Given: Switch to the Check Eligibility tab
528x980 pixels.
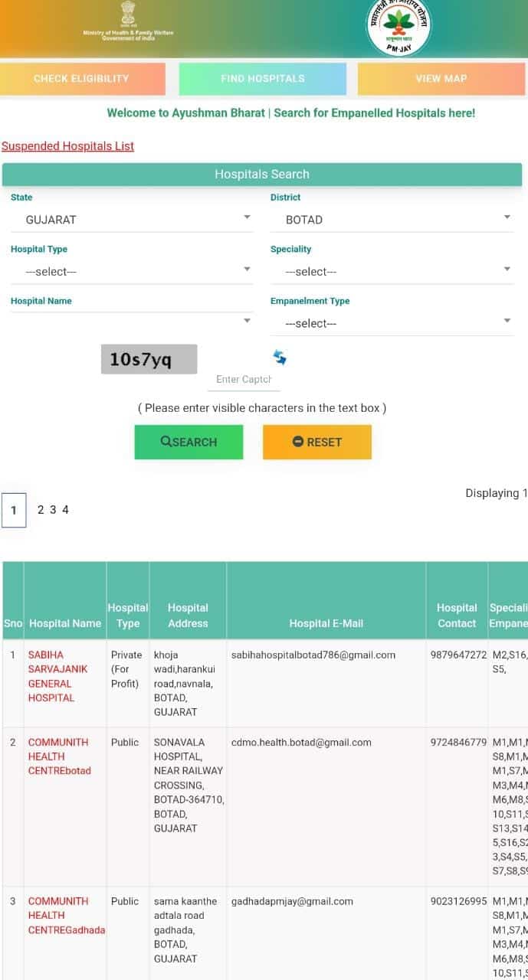Looking at the screenshot, I should pos(82,79).
